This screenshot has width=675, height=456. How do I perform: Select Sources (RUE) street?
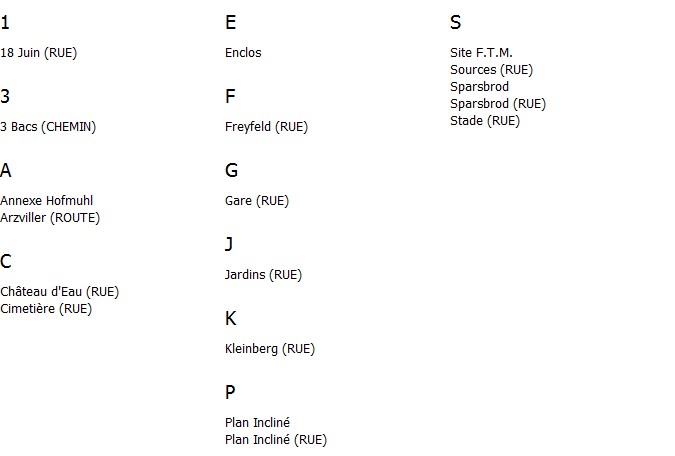[x=492, y=70]
